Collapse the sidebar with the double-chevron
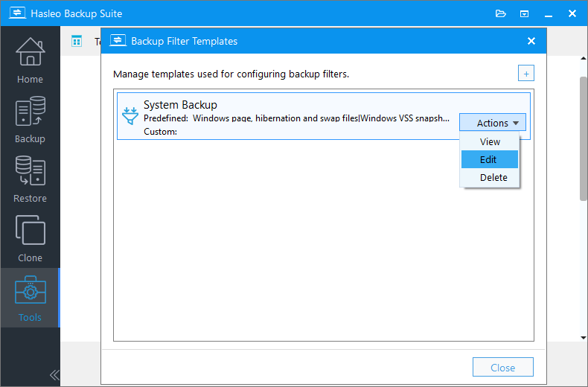588x387 pixels. tap(54, 375)
